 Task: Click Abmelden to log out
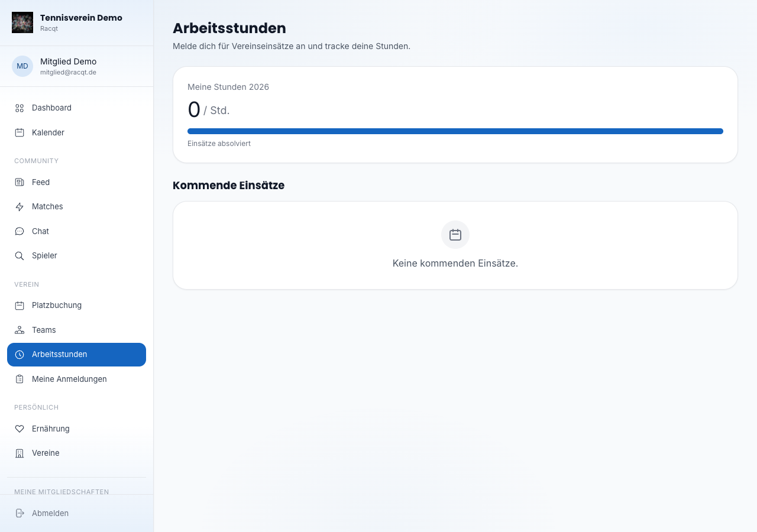coord(76,513)
